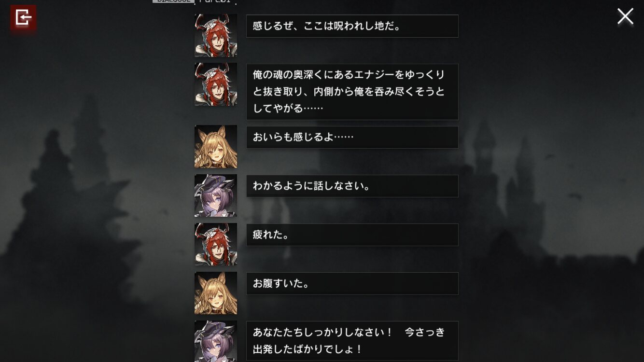Screen dimensions: 644x362
Task: Choose the お腹すいた。 dialogue entry
Action: pos(352,283)
